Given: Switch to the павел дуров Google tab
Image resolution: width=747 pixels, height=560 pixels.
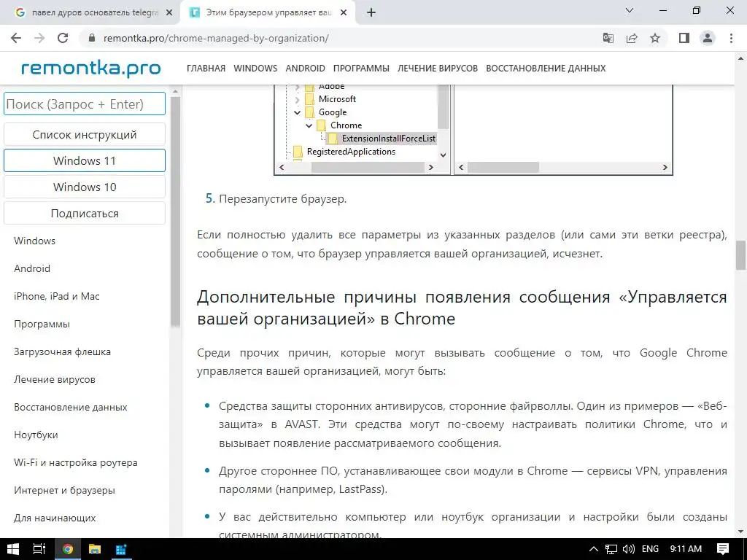Looking at the screenshot, I should click(90, 13).
